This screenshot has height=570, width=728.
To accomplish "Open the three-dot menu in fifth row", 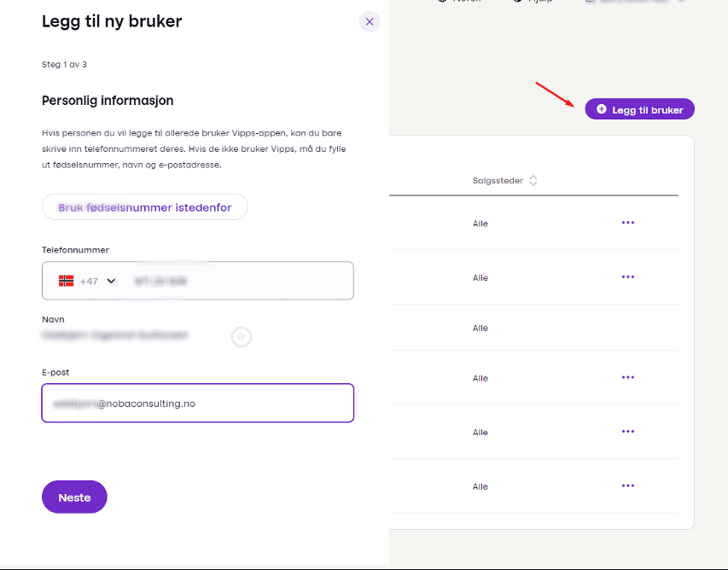I will 628,432.
